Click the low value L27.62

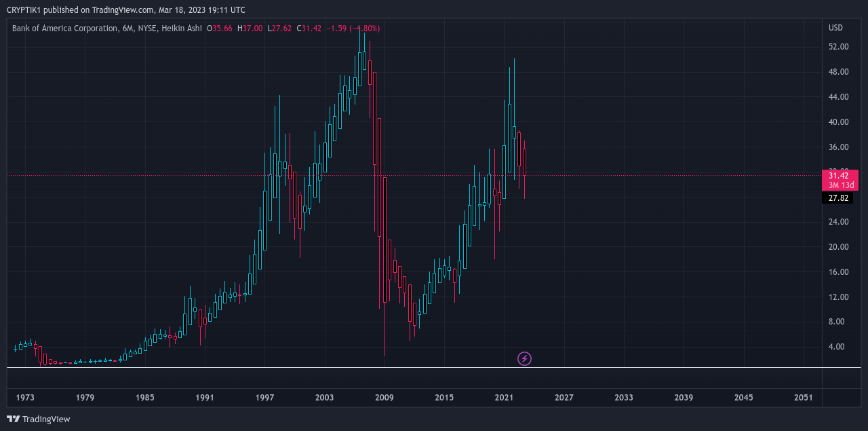(279, 29)
